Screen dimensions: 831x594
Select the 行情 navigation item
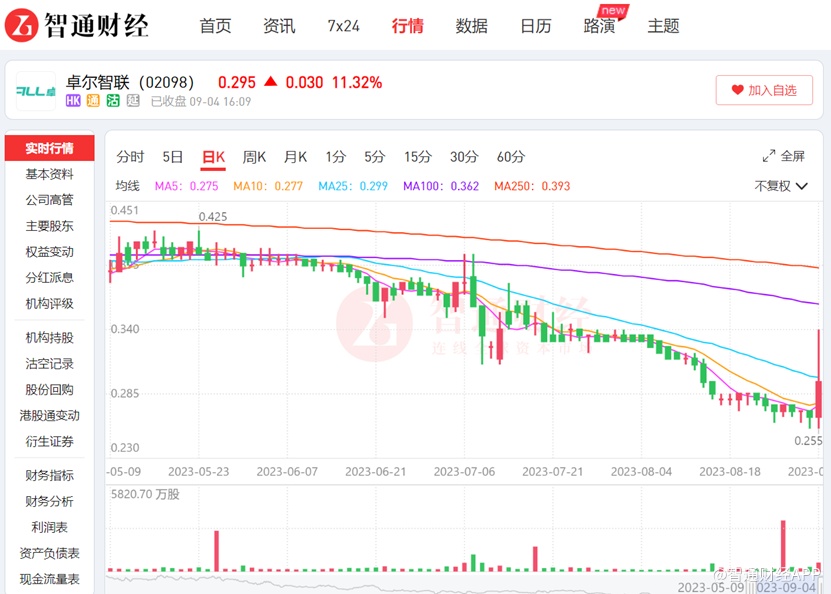click(408, 25)
